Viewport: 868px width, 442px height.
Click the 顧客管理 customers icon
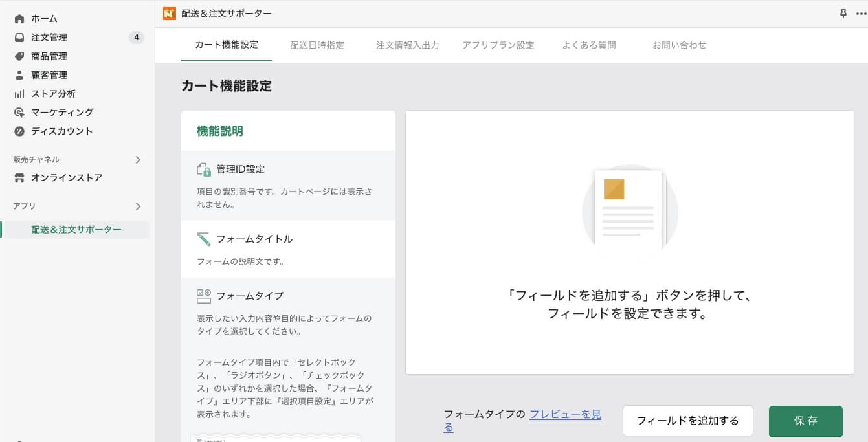[18, 75]
